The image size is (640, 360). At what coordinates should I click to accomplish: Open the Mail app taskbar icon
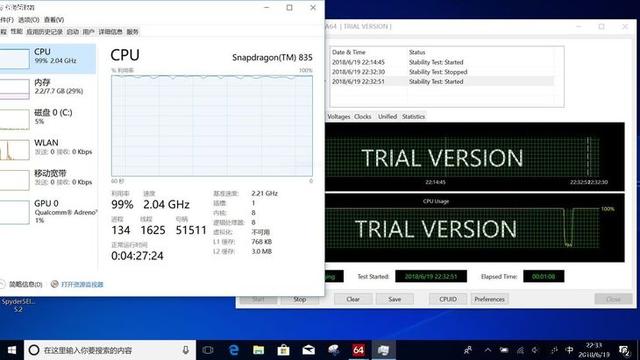coord(308,350)
